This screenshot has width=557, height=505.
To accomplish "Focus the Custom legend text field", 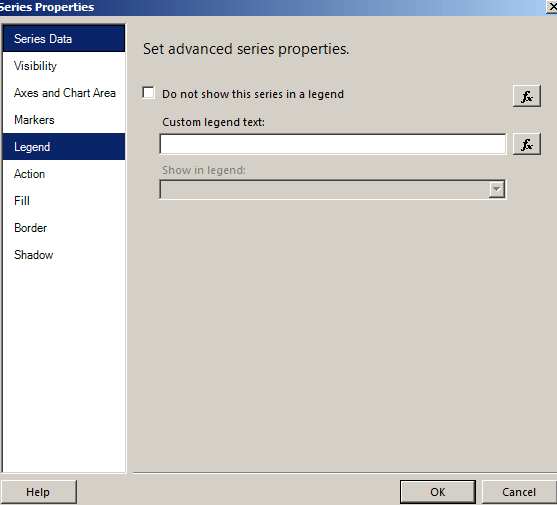I will [333, 144].
